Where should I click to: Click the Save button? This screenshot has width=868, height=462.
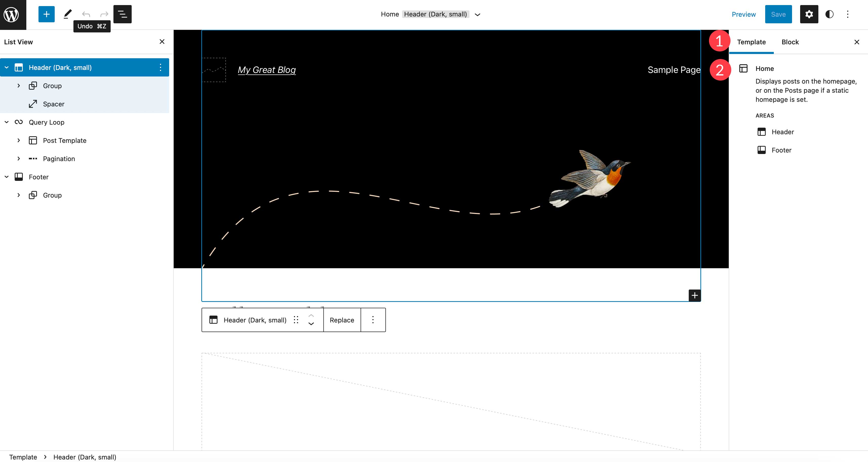[x=778, y=14]
